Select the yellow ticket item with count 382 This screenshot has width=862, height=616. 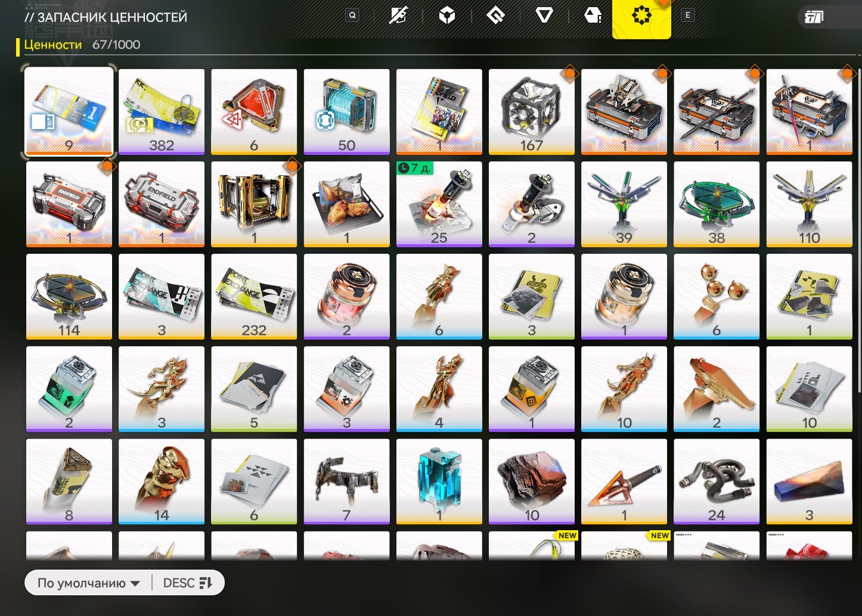pos(162,111)
